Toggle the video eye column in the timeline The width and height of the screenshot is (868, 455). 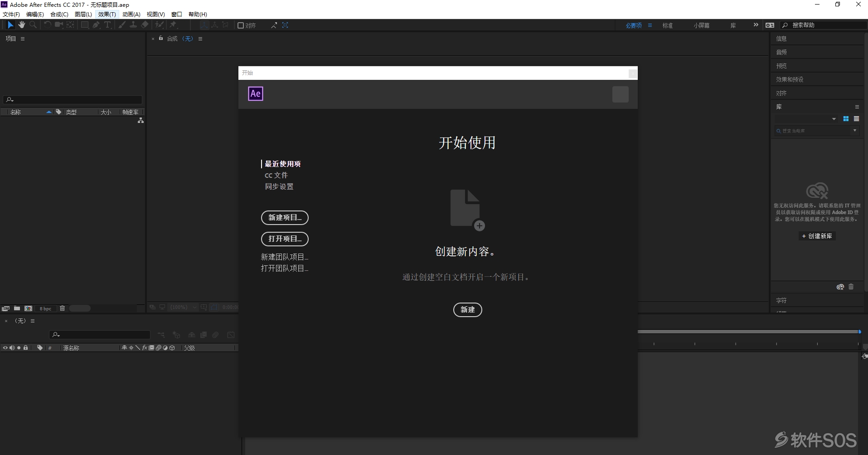[5, 348]
